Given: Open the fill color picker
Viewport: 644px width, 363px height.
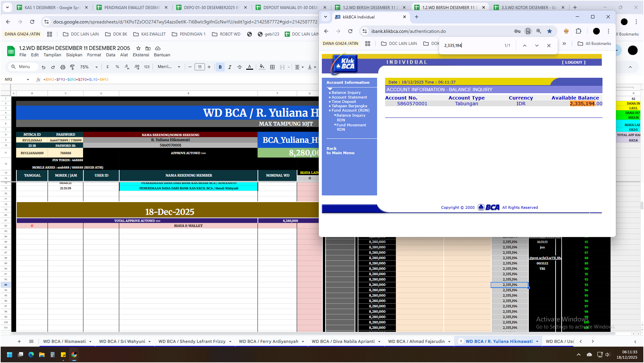Looking at the screenshot, I should click(262, 67).
